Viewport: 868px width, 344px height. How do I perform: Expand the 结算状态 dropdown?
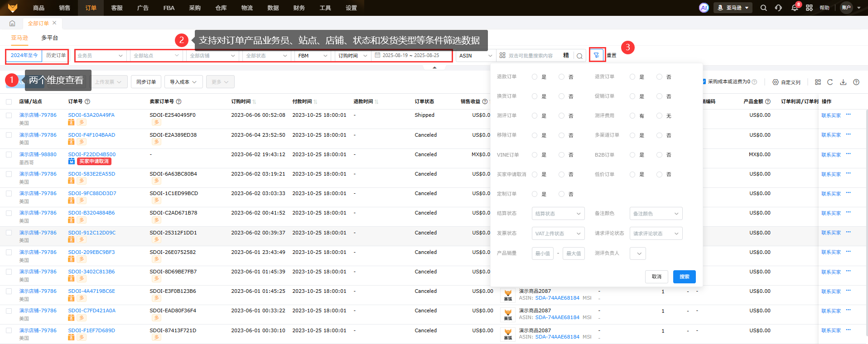558,214
